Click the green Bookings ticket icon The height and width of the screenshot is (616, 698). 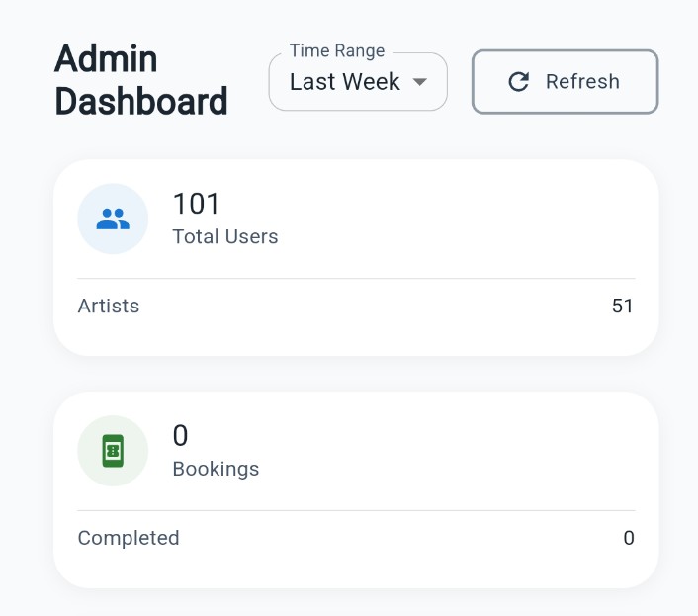point(113,451)
